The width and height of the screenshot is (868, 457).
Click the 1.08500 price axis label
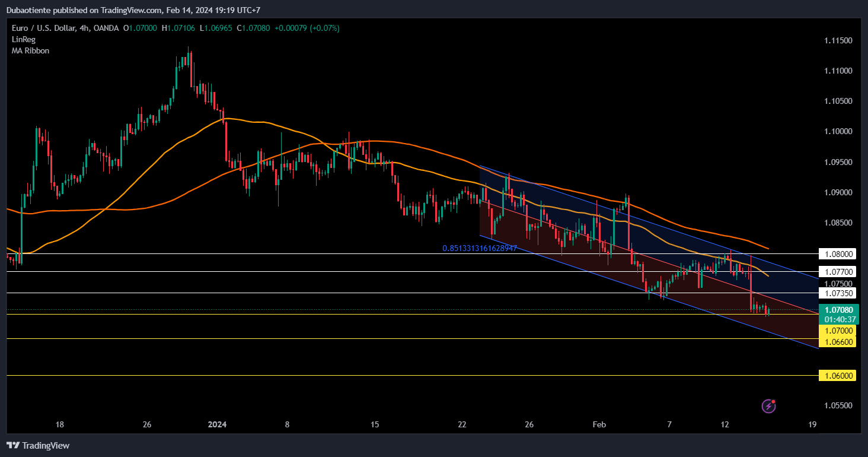click(x=838, y=223)
